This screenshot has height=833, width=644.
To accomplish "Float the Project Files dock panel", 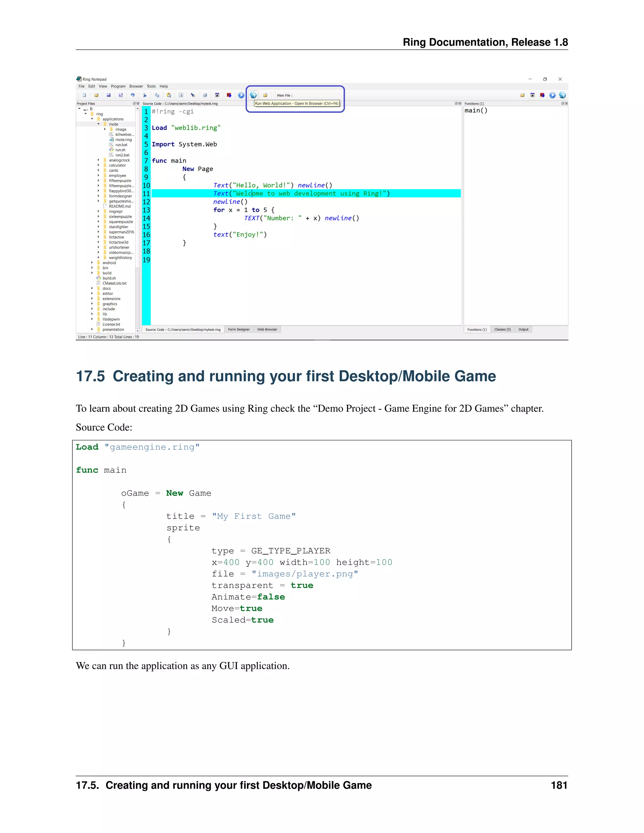I will (x=134, y=103).
